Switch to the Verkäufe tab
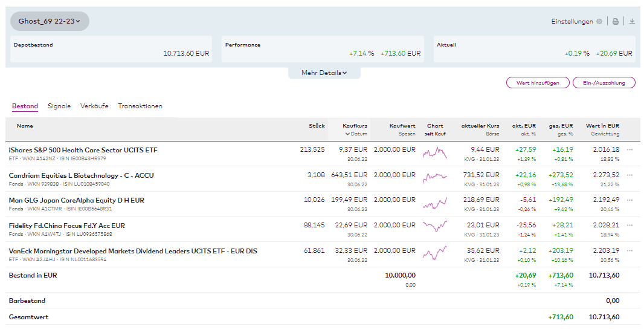The height and width of the screenshot is (335, 644). (94, 106)
